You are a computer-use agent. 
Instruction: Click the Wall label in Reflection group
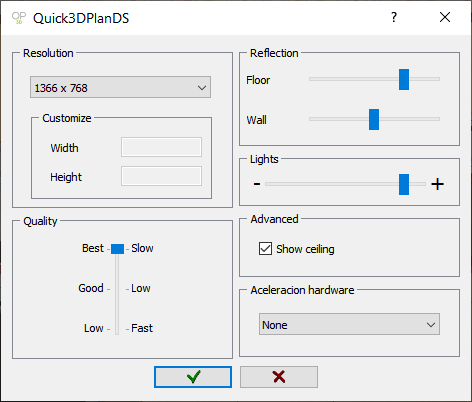coord(256,120)
